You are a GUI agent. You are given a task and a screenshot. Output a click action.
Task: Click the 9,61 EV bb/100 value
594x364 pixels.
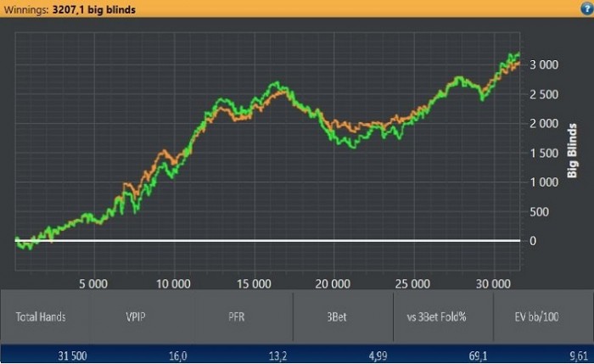click(x=579, y=356)
